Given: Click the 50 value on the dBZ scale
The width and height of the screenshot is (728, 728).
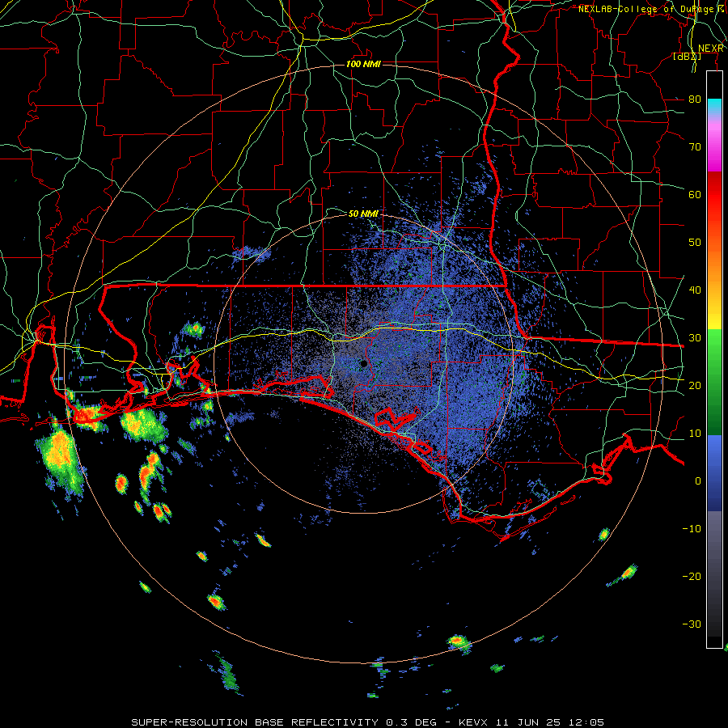Looking at the screenshot, I should [695, 243].
